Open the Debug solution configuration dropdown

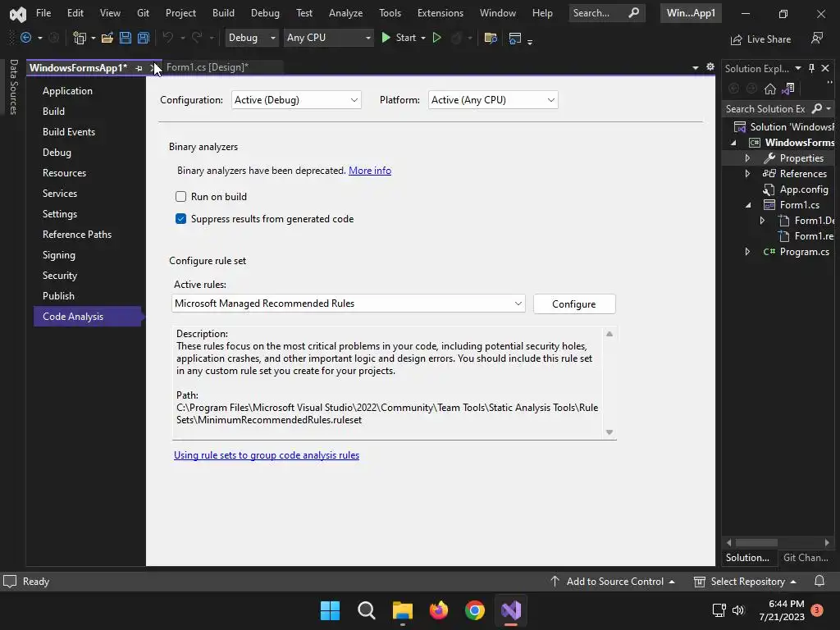pos(251,38)
